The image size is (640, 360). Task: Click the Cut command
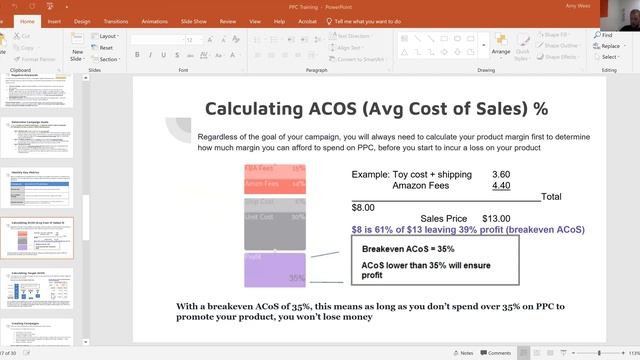tap(22, 36)
